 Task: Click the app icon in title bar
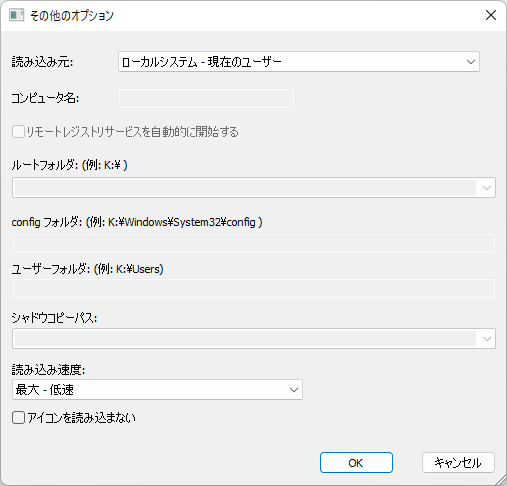tap(17, 15)
